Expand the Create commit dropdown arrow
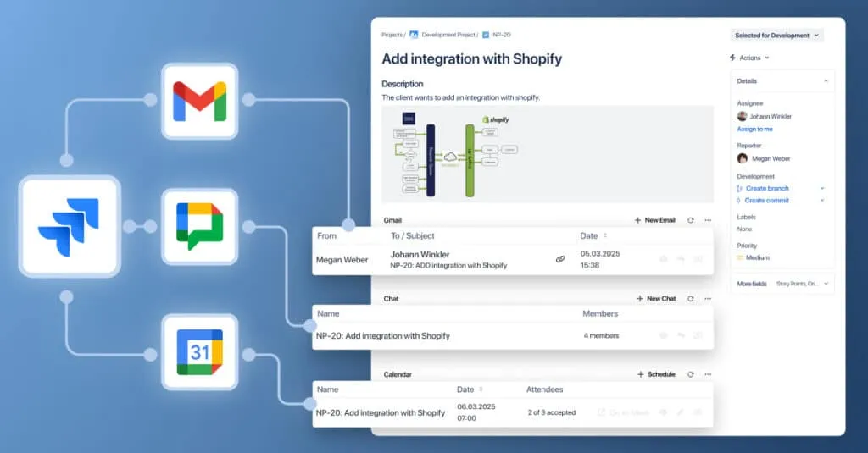 click(x=822, y=201)
